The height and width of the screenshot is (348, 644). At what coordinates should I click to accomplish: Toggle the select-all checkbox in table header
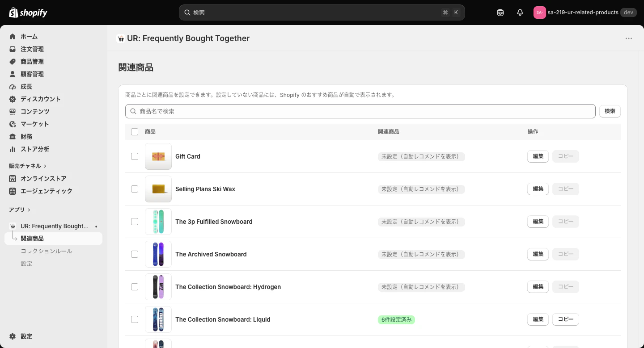click(x=135, y=132)
